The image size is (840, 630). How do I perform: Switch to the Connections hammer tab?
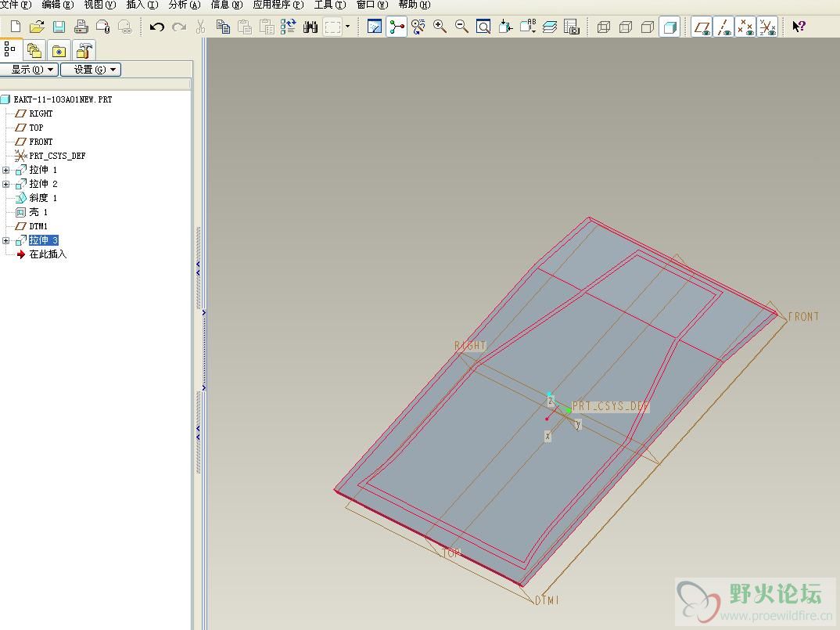(x=84, y=50)
